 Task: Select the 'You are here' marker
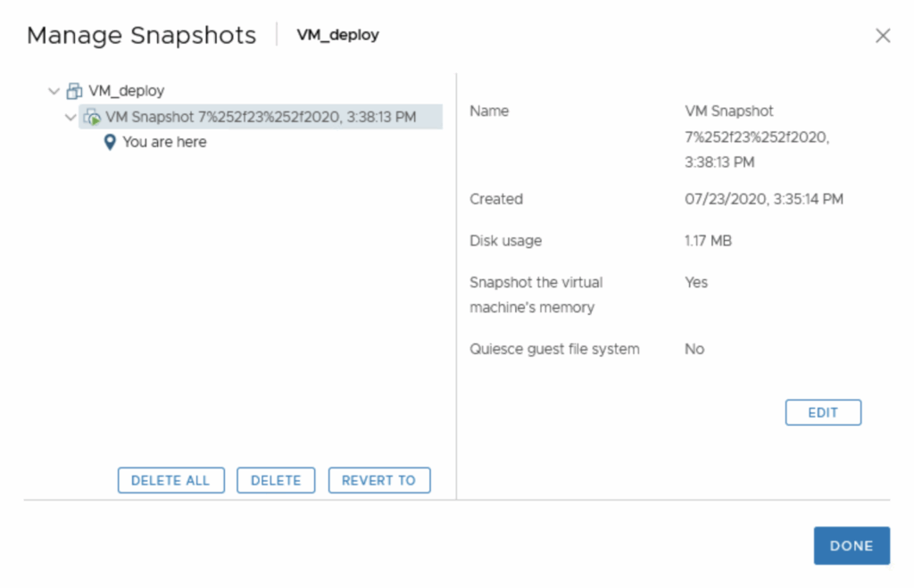165,141
